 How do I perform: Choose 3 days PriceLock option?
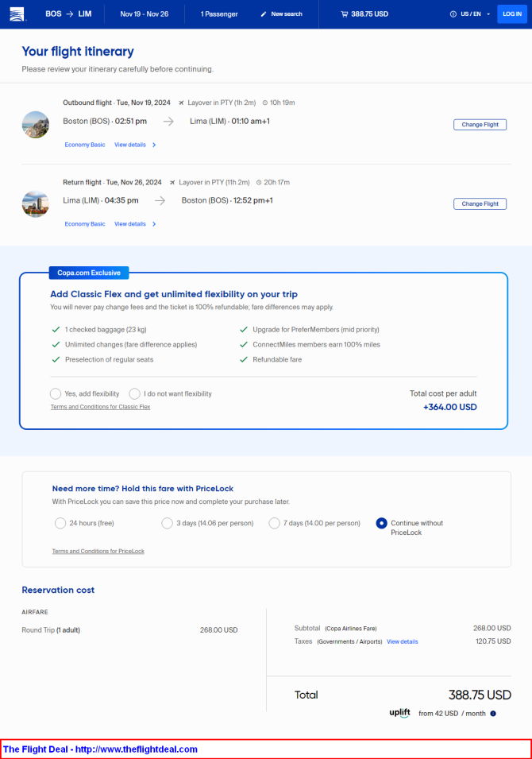(x=167, y=523)
